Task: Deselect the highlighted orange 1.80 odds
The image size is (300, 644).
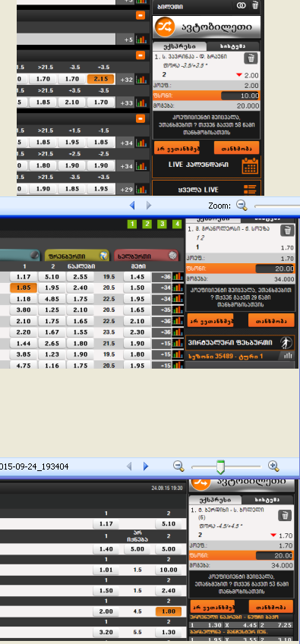Action: pos(169,611)
